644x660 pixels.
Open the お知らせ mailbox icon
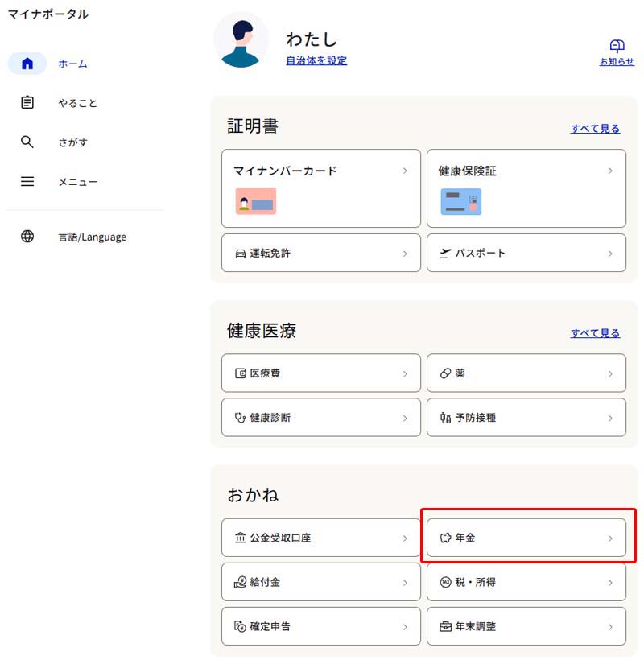click(617, 46)
